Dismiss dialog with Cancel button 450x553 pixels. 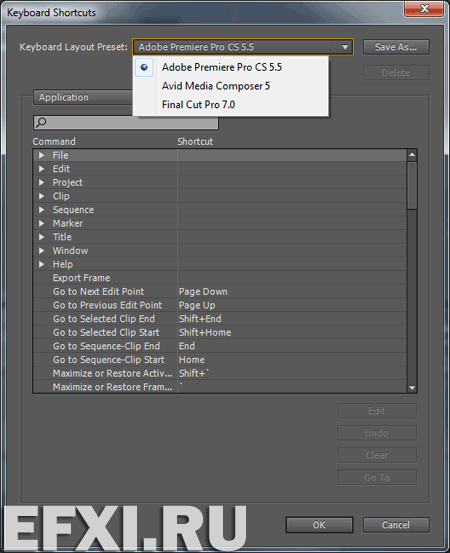click(396, 525)
